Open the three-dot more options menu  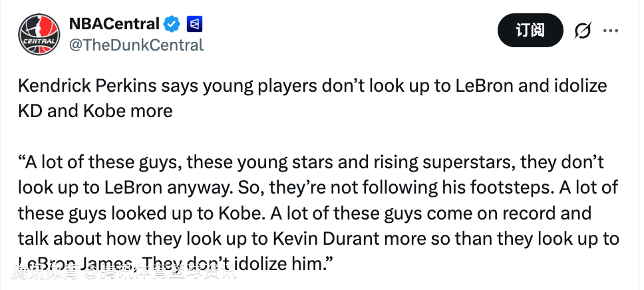[x=611, y=31]
